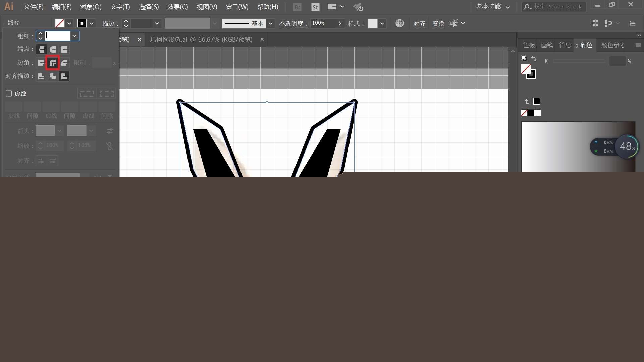Open the 基本功能 workspace dropdown
The width and height of the screenshot is (644, 362).
(x=493, y=7)
